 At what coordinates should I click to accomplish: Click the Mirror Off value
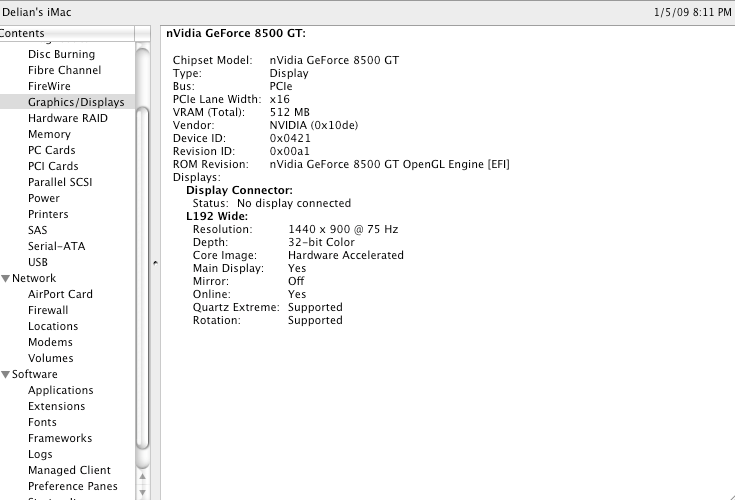(296, 281)
